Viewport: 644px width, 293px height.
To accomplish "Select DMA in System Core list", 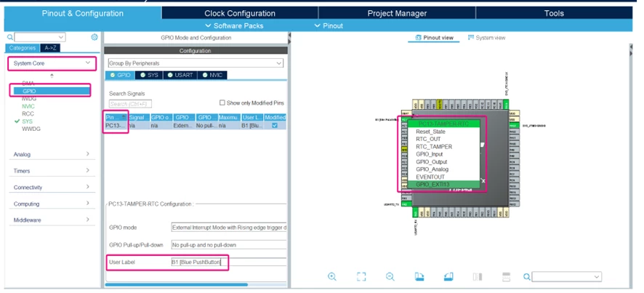I will pyautogui.click(x=28, y=84).
